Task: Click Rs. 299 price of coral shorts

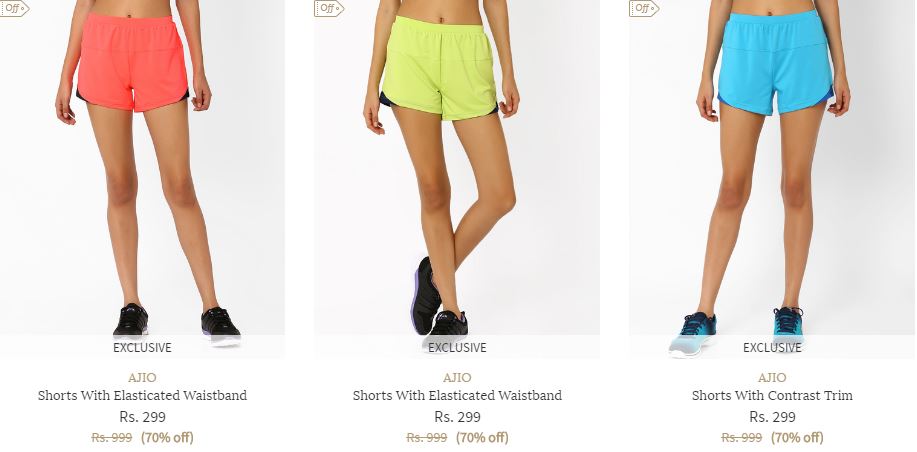Action: (x=142, y=417)
